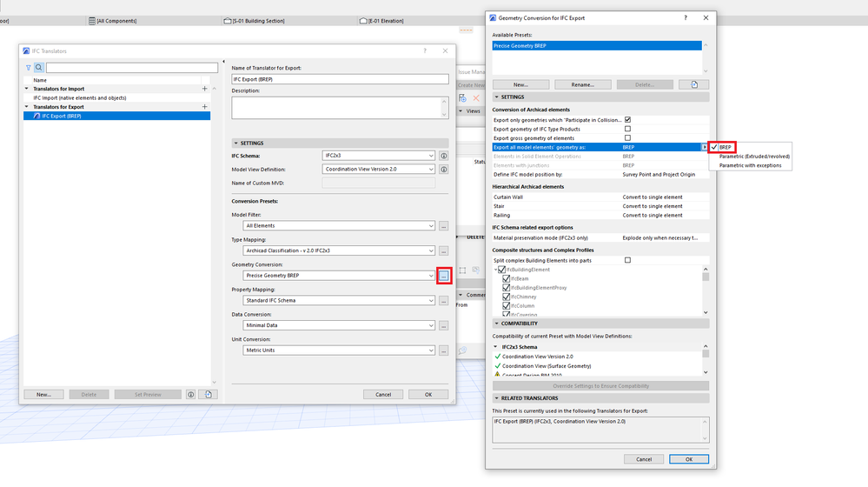This screenshot has height=487, width=868.
Task: Add new translator for export plus icon
Action: [205, 107]
